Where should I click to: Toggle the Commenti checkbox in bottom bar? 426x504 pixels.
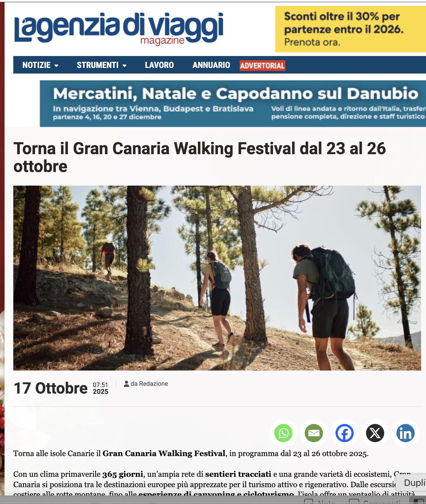pyautogui.click(x=354, y=502)
